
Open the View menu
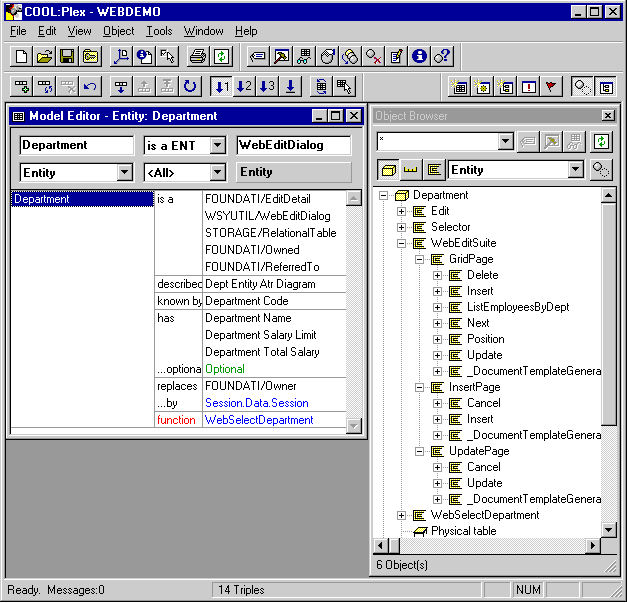79,31
